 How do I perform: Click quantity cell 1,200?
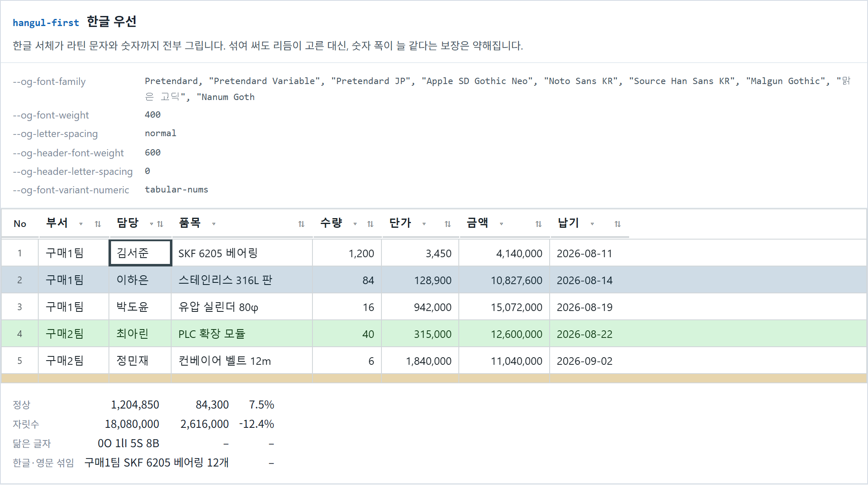pos(347,253)
